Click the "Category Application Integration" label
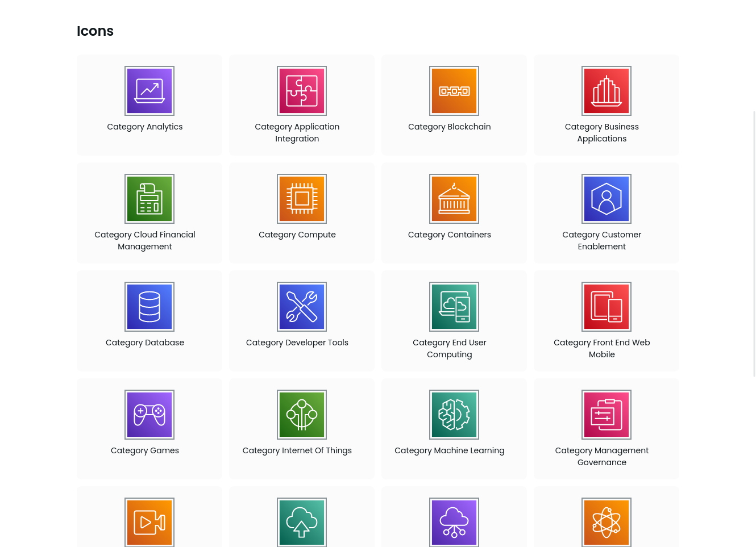Image resolution: width=756 pixels, height=547 pixels. 297,132
